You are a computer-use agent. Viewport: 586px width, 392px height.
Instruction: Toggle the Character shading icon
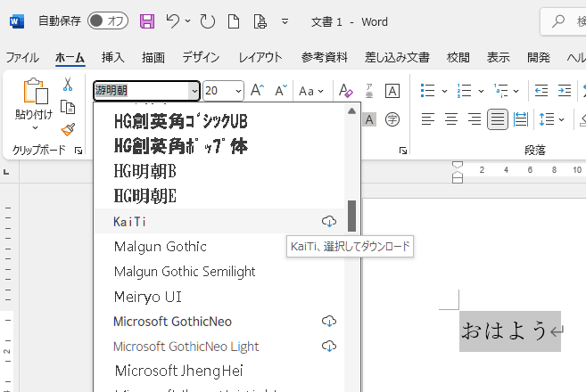coord(369,120)
